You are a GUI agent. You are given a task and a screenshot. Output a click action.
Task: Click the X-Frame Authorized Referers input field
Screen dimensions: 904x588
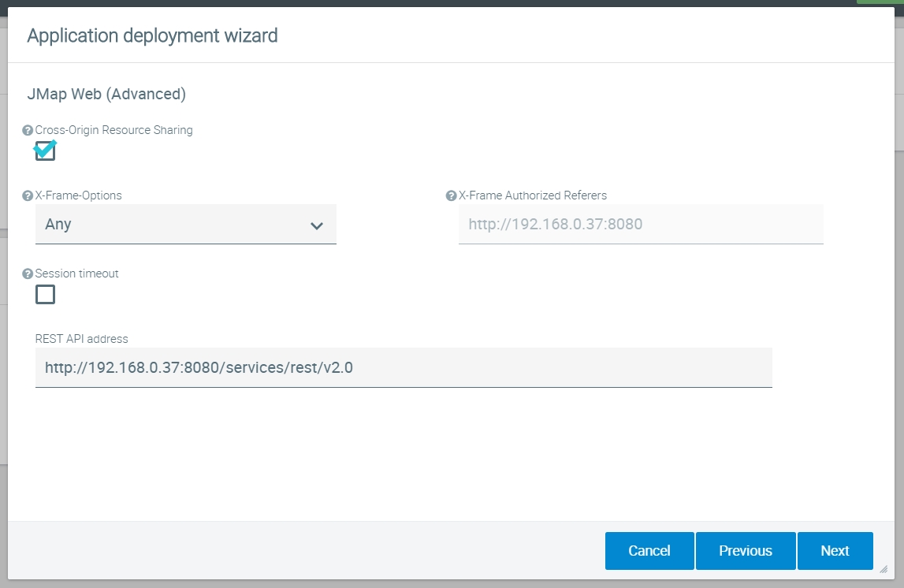(640, 225)
